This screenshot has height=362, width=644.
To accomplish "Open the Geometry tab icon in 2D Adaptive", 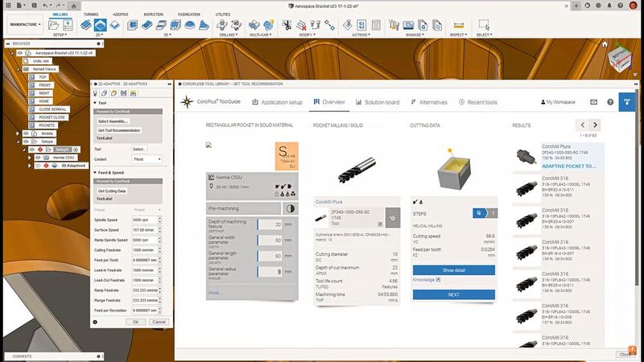I will (105, 93).
